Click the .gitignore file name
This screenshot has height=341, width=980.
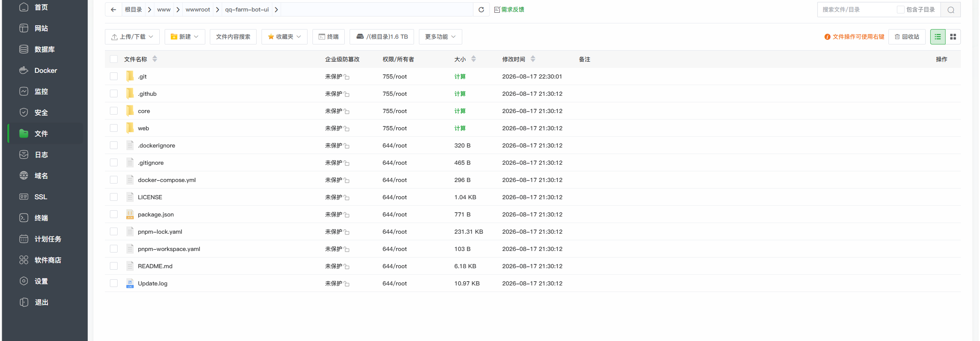[151, 163]
